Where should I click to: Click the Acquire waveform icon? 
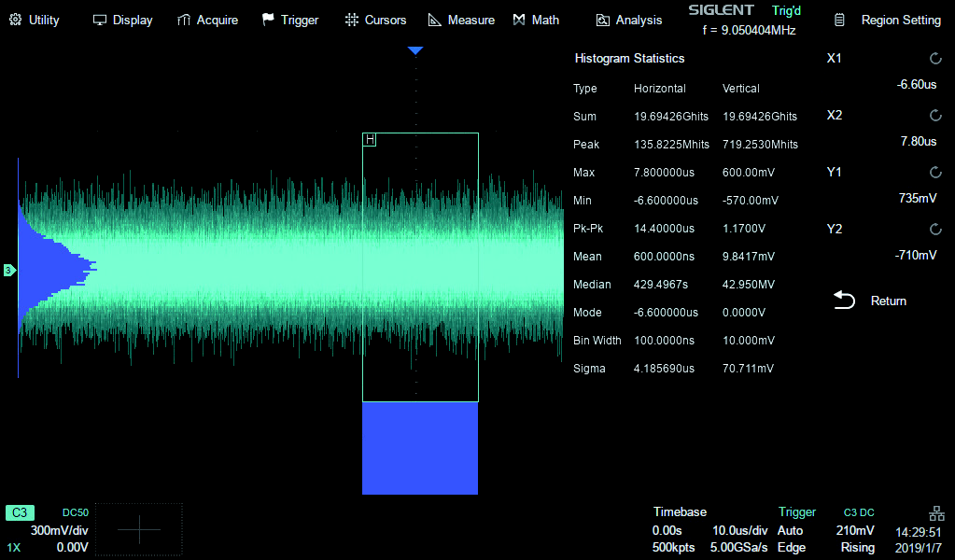click(x=184, y=21)
